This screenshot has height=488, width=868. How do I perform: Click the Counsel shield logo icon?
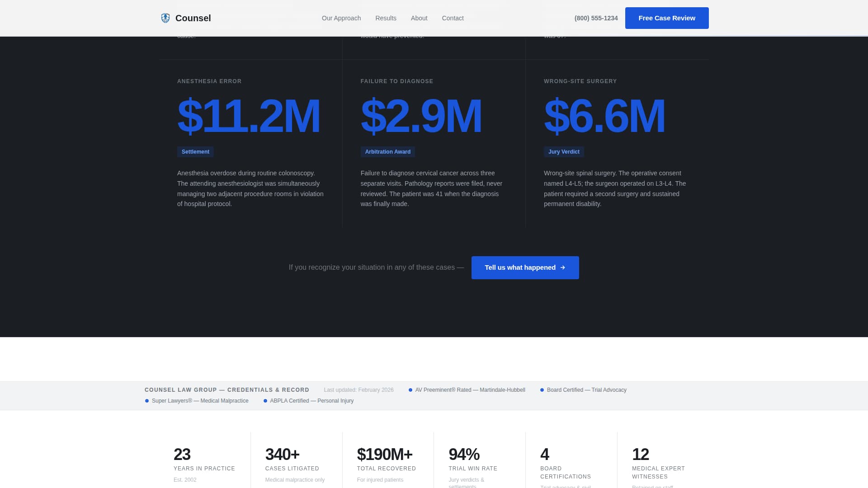click(x=165, y=18)
